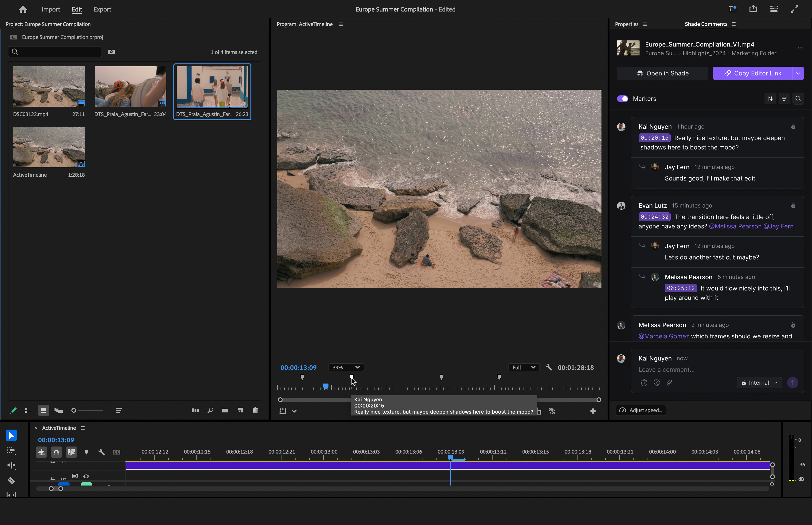Click the trash icon in Project panel
812x525 pixels.
pyautogui.click(x=255, y=410)
